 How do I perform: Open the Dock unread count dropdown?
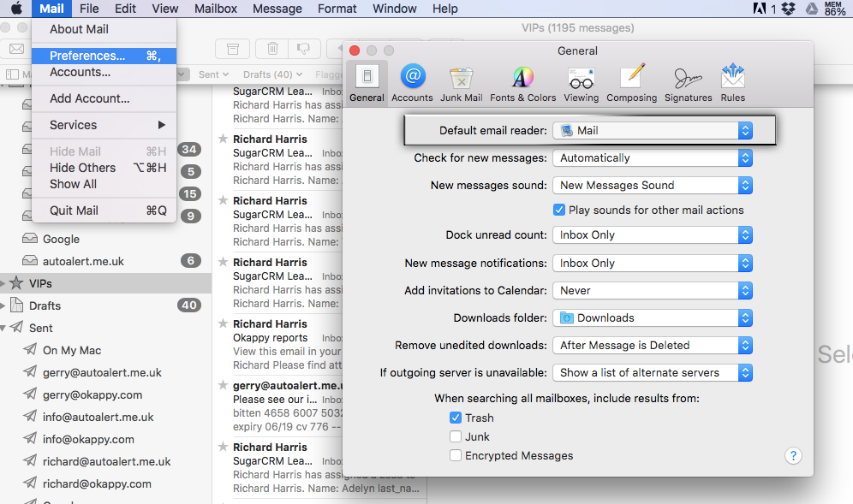[x=653, y=234]
